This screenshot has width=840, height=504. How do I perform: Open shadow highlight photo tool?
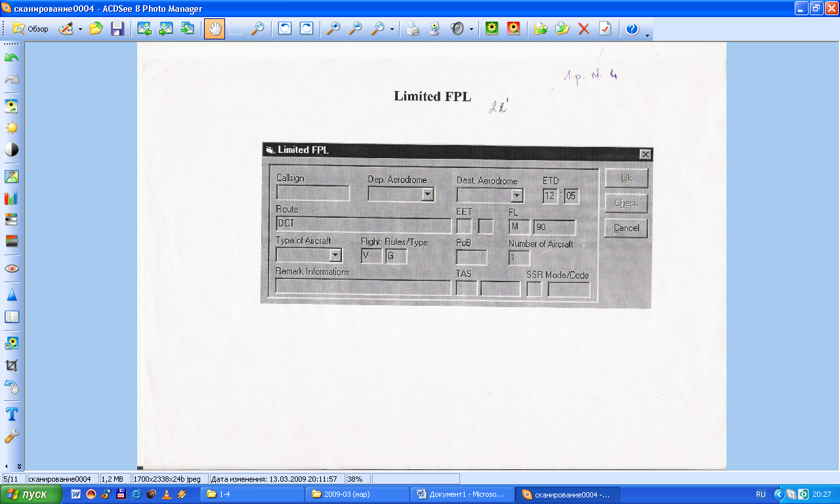pos(12,177)
